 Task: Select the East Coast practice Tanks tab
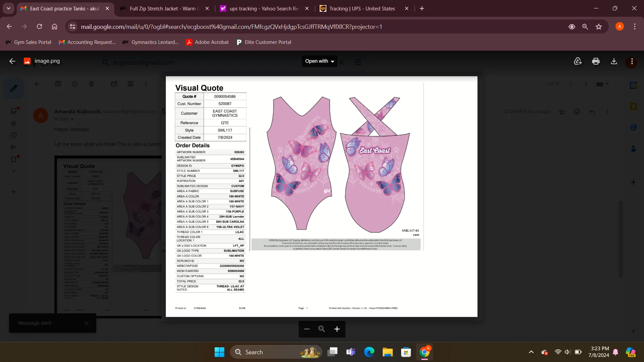[x=65, y=9]
